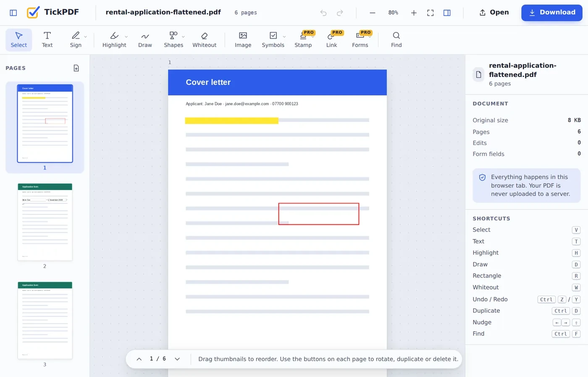Zoom in with the plus icon
The image size is (588, 377).
click(414, 13)
